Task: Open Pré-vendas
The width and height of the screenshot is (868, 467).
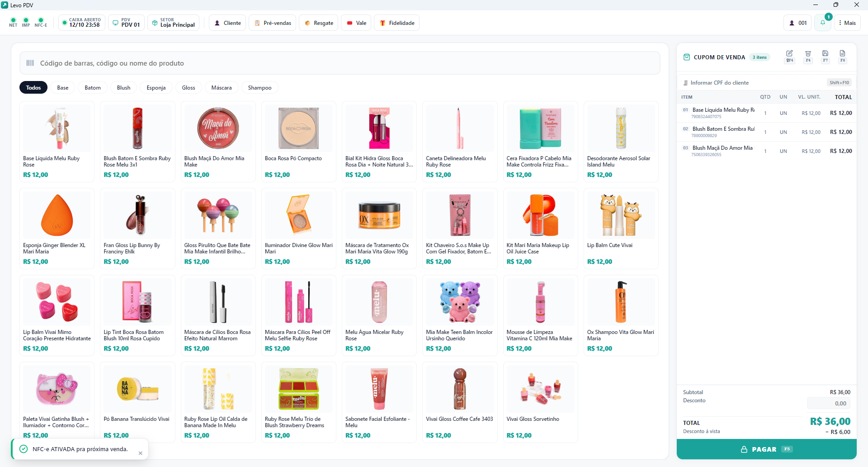Action: [273, 23]
